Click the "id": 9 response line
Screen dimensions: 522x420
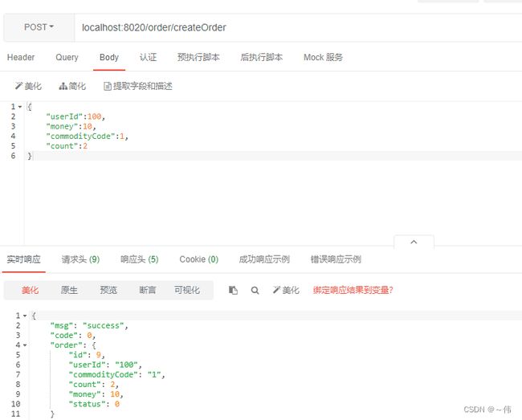(x=87, y=355)
